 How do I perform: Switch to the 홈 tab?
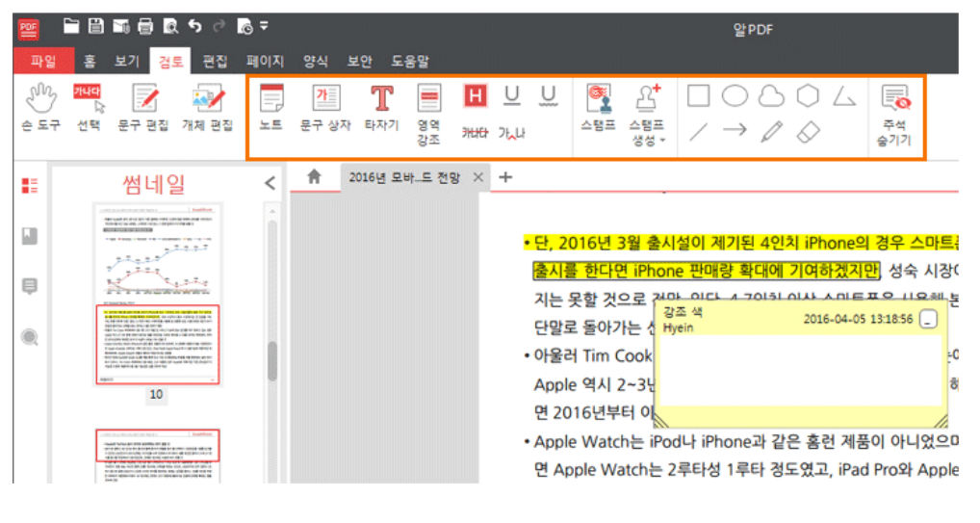tap(90, 61)
